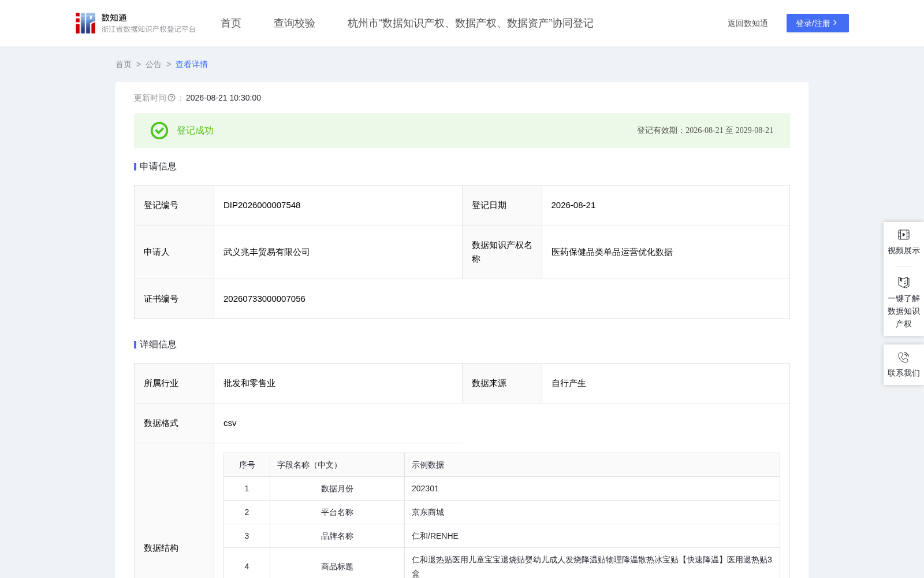Click sample data 202301
Screen dimensions: 924x578
(x=425, y=488)
